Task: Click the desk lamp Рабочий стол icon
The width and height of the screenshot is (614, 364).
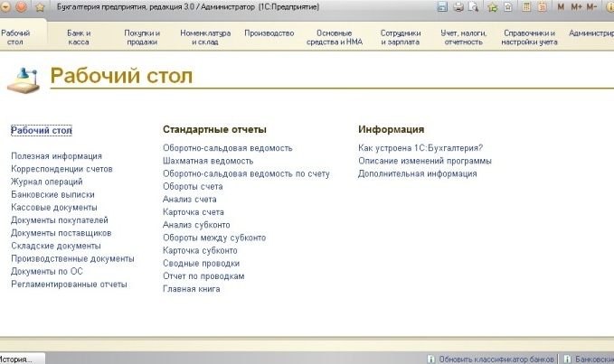Action: (24, 80)
